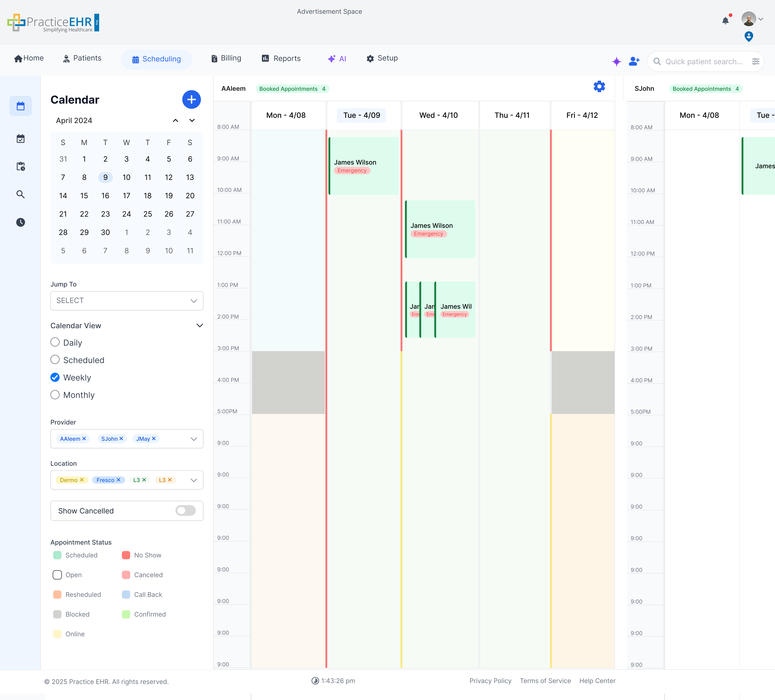Open calendar settings gear above schedule
This screenshot has width=775, height=700.
599,87
